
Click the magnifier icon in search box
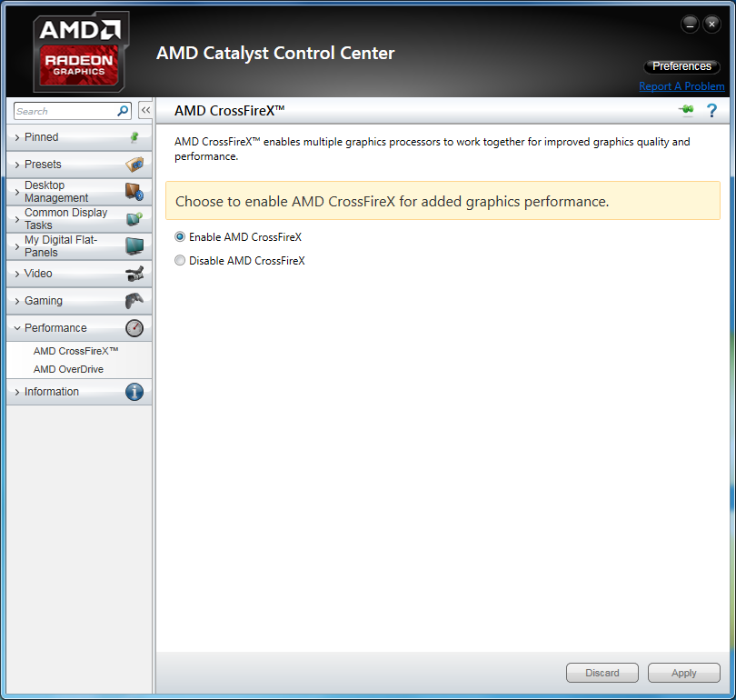tap(123, 111)
